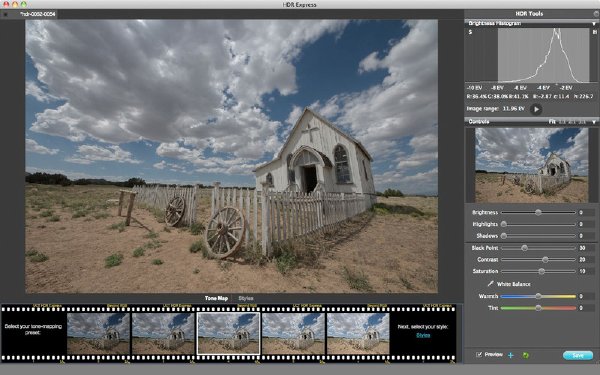Adjust the Tint color slider

538,308
